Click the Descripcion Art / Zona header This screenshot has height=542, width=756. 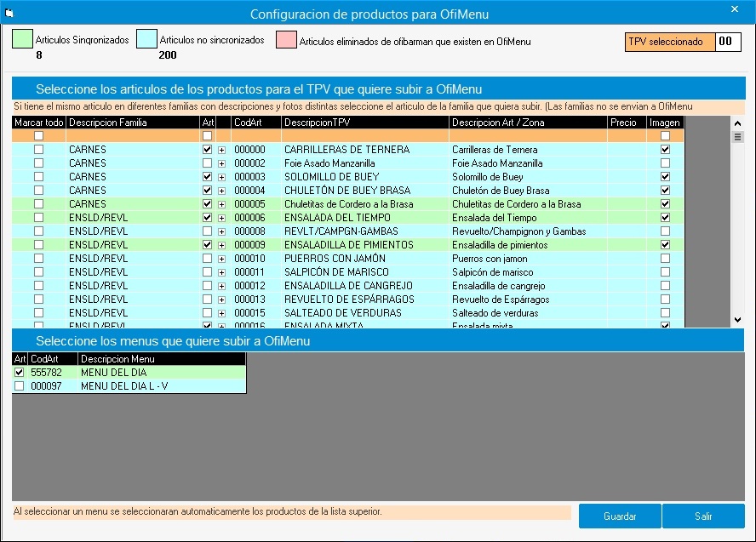(528, 123)
